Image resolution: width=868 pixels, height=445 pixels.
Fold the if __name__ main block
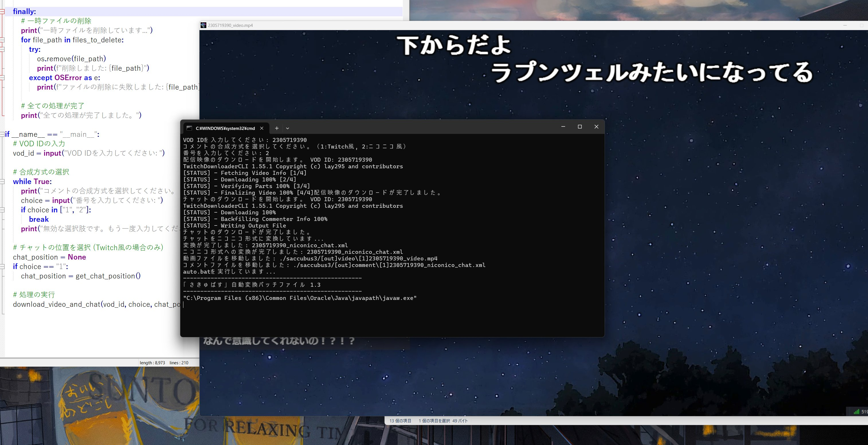pos(2,134)
